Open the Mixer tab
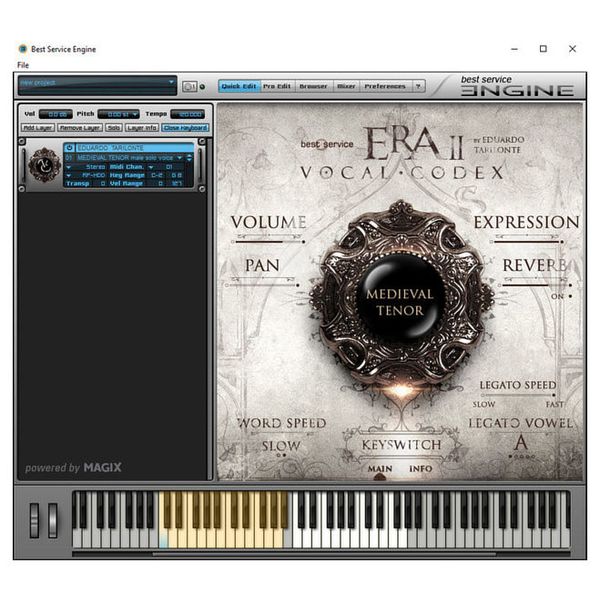 point(346,86)
